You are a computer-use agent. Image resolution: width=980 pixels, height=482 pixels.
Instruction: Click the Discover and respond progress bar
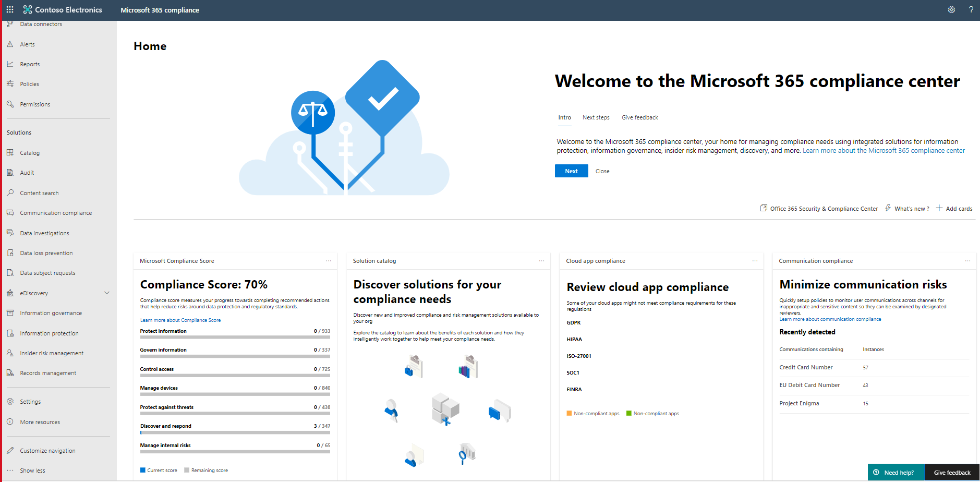coord(235,432)
